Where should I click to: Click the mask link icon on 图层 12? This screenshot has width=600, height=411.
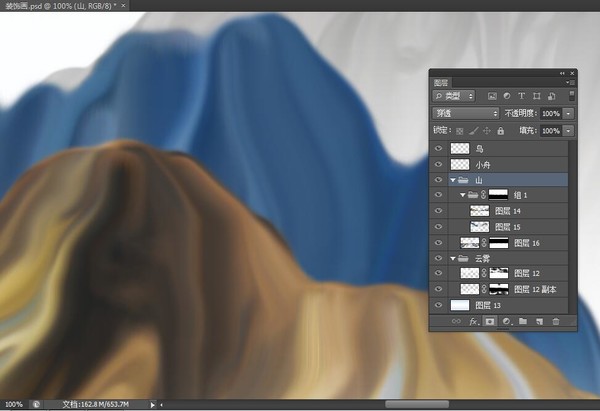click(x=484, y=273)
